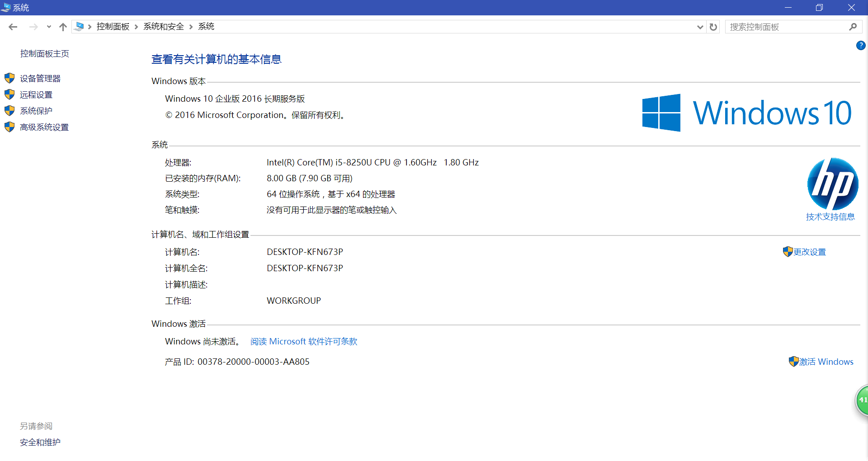Expand the breadcrumb arrow after 控制面板
868x461 pixels.
coord(137,26)
